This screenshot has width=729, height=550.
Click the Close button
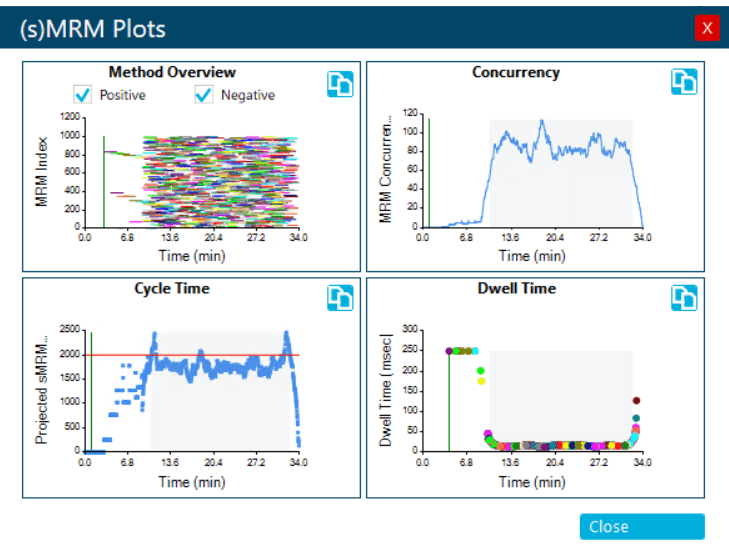point(641,527)
